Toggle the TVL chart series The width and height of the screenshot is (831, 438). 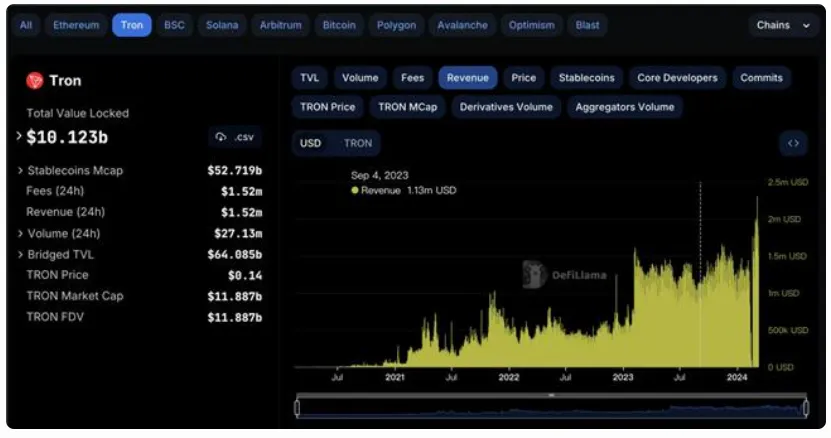pyautogui.click(x=310, y=78)
